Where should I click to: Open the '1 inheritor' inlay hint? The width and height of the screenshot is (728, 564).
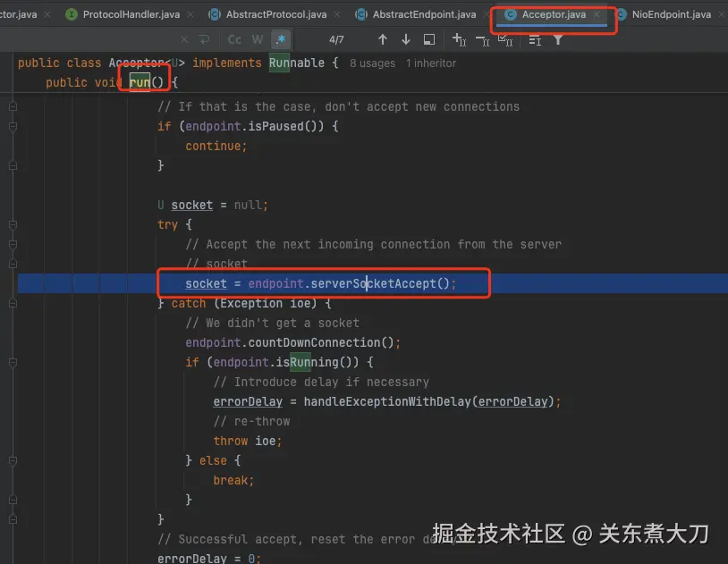pyautogui.click(x=431, y=63)
